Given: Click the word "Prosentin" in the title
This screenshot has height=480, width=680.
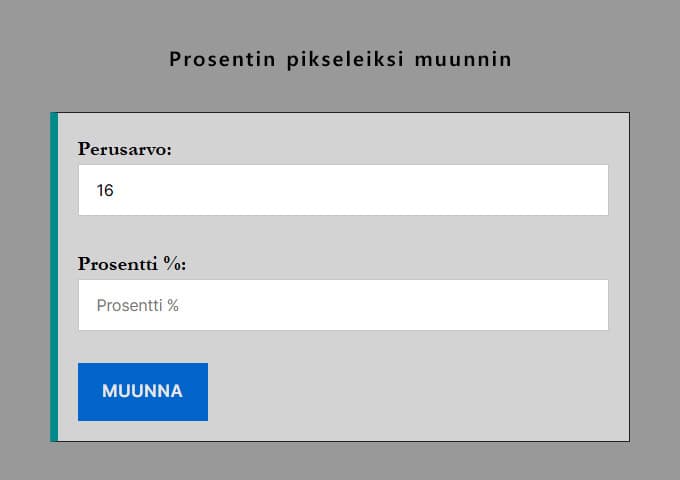Looking at the screenshot, I should [x=212, y=60].
